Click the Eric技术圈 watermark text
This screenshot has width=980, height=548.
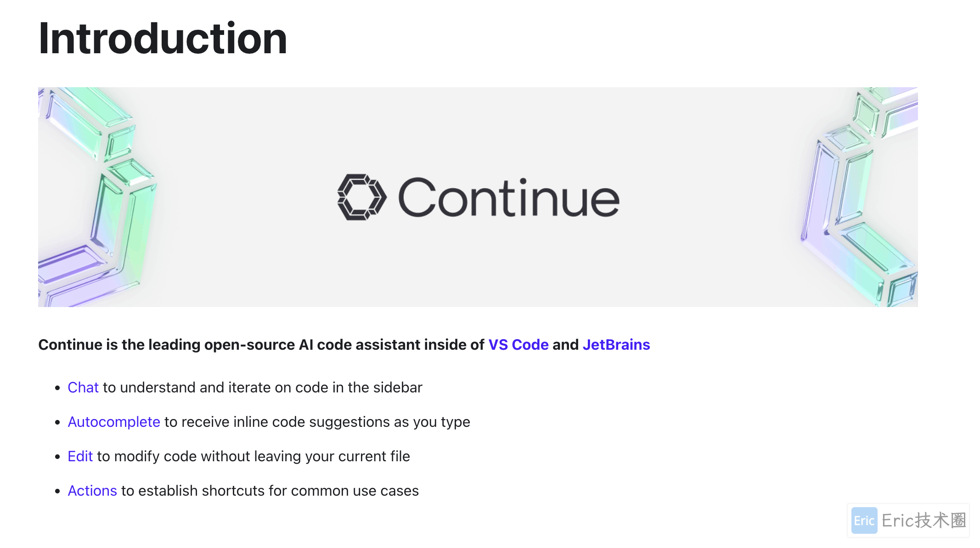tap(924, 520)
